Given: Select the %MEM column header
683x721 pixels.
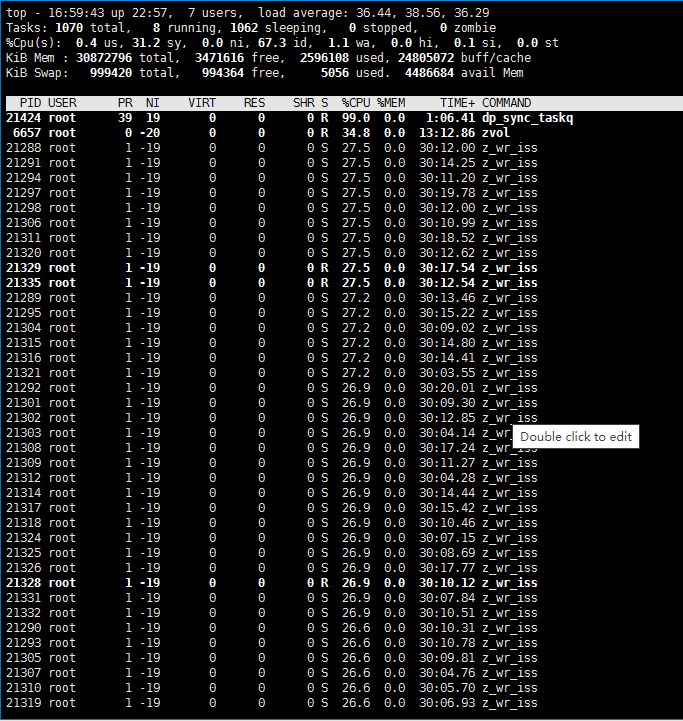Looking at the screenshot, I should 391,103.
